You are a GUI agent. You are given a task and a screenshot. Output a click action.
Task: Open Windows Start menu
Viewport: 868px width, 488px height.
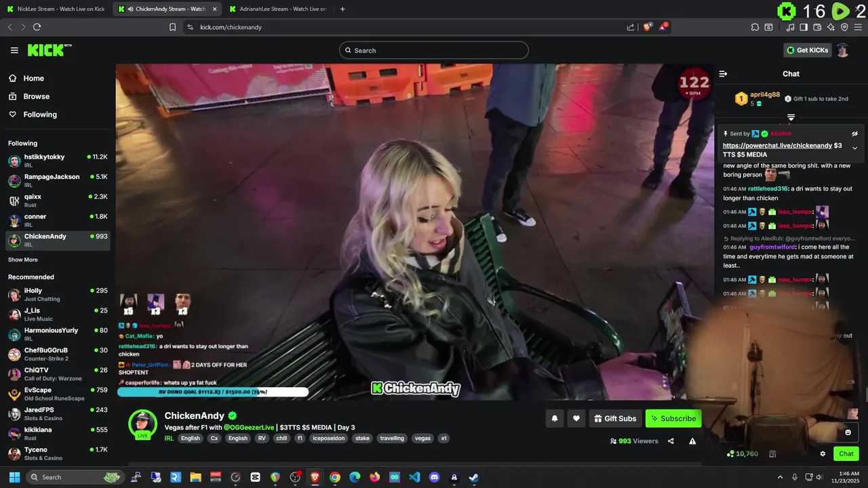(x=14, y=477)
